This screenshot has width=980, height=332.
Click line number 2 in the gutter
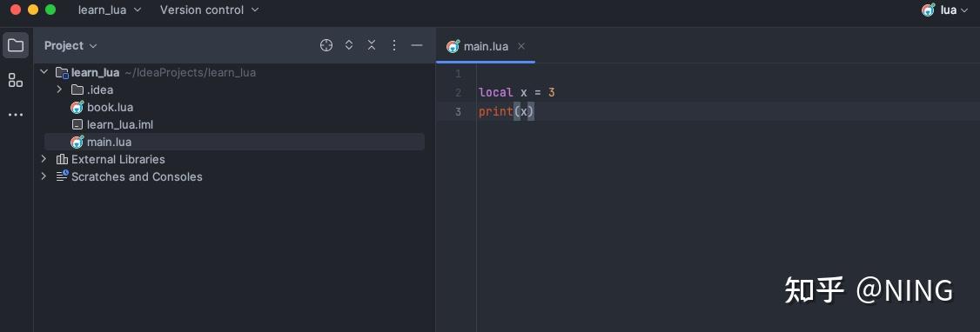click(458, 93)
